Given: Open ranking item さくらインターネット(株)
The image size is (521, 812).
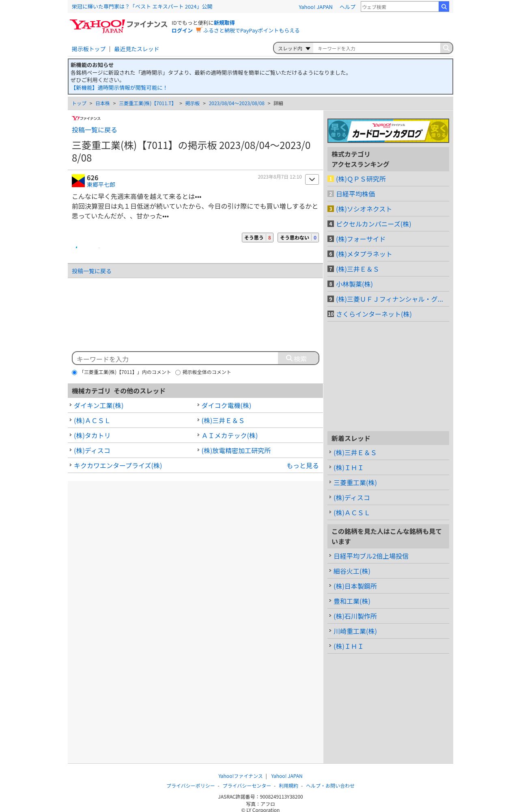Looking at the screenshot, I should (x=374, y=314).
